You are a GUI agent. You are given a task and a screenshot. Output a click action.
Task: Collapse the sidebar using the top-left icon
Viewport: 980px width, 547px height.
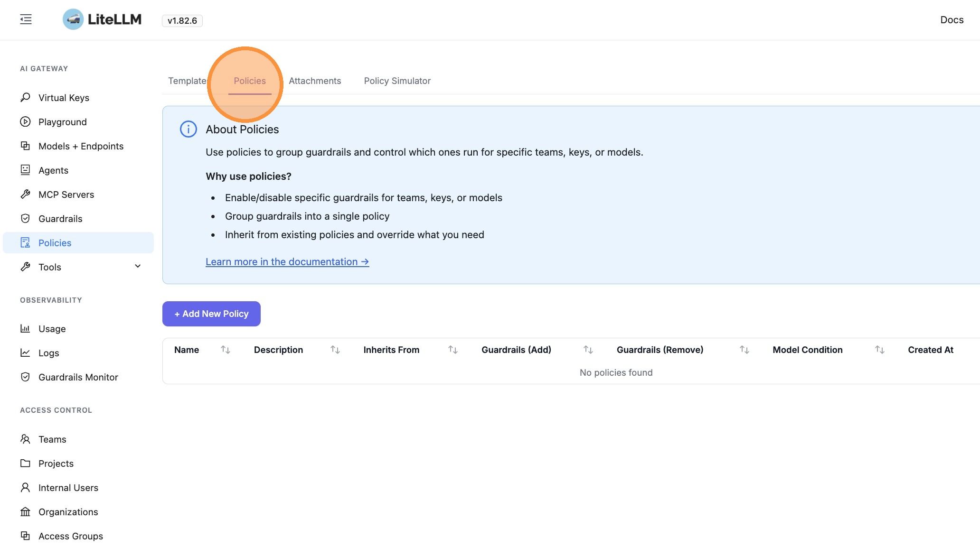[x=26, y=19]
